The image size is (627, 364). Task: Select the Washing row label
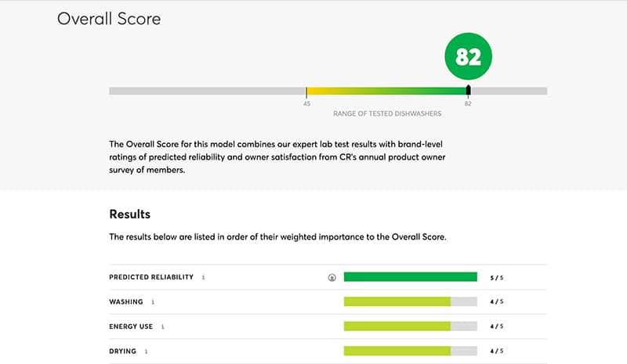click(x=126, y=301)
